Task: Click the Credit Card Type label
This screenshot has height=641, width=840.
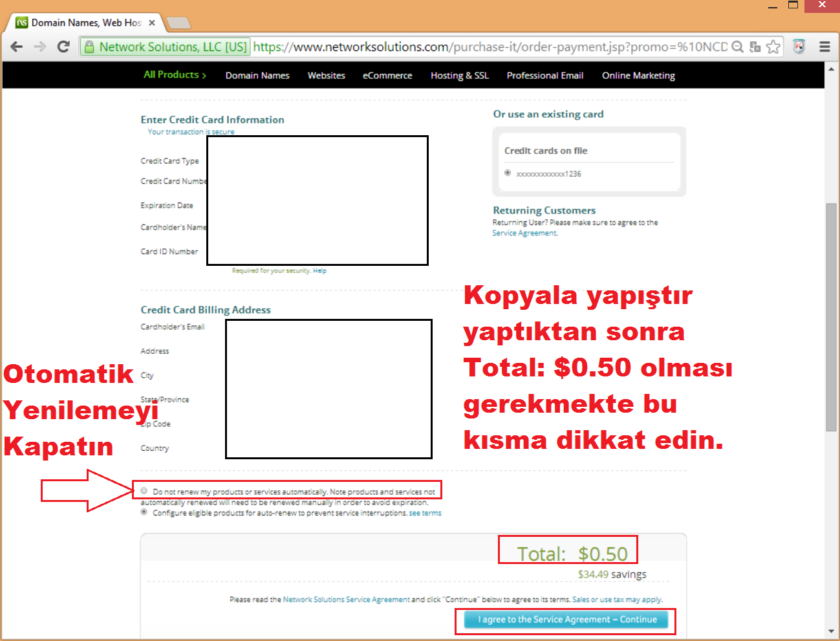Action: (169, 161)
